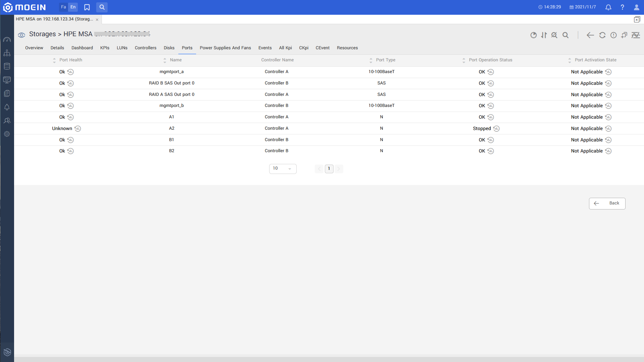Open the help question mark icon
This screenshot has width=644, height=362.
[622, 7]
